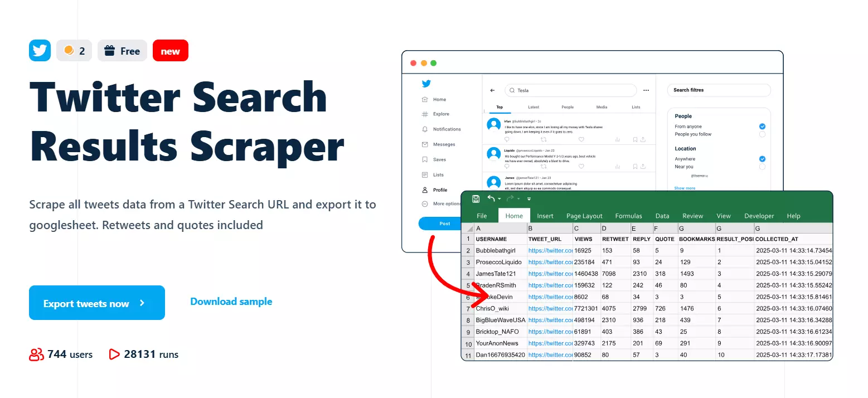Image resolution: width=868 pixels, height=398 pixels.
Task: Select the ProseccoLiquido cell
Action: click(501, 262)
